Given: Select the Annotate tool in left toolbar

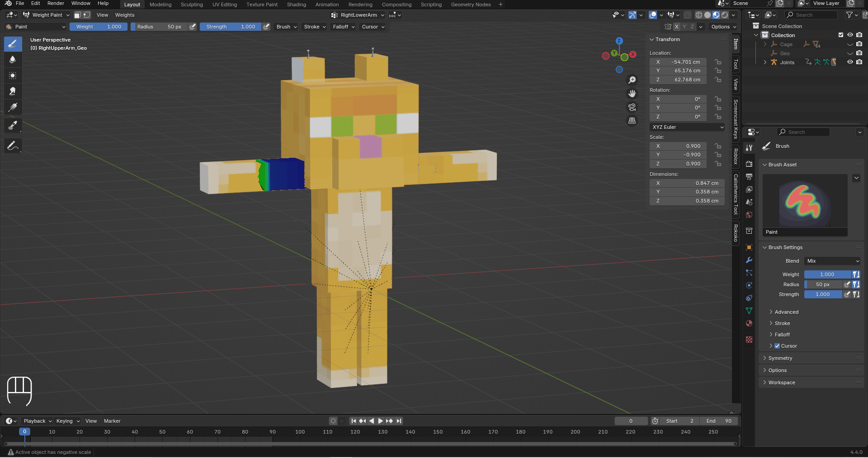Looking at the screenshot, I should pos(13,146).
